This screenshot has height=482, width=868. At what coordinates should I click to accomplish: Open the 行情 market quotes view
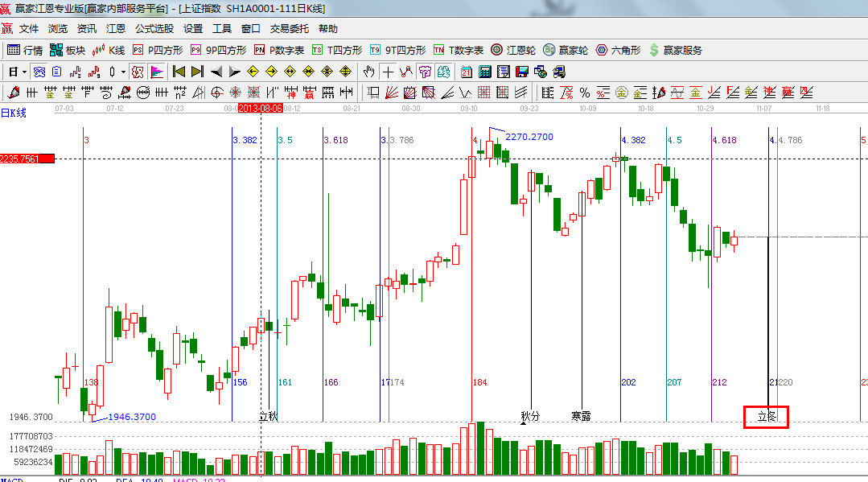pyautogui.click(x=25, y=50)
